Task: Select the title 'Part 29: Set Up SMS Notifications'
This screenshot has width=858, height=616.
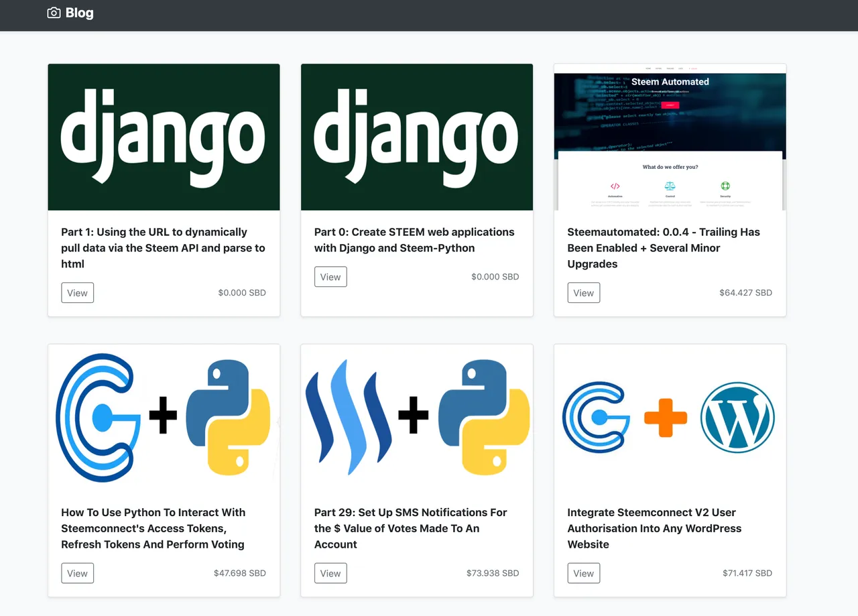Action: click(x=411, y=528)
